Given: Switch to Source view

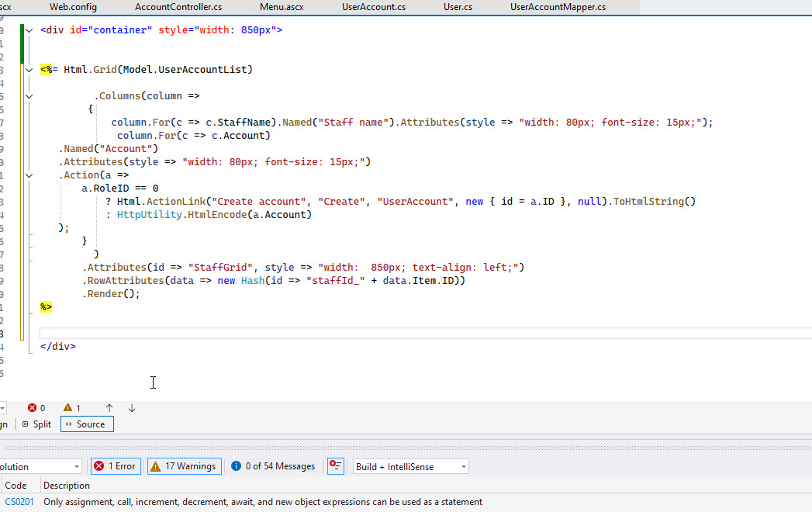Looking at the screenshot, I should pos(87,424).
